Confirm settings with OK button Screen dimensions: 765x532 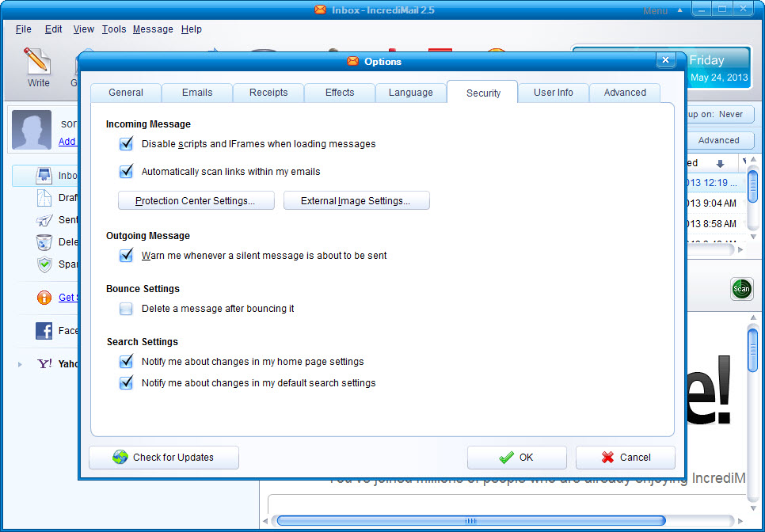(x=517, y=458)
